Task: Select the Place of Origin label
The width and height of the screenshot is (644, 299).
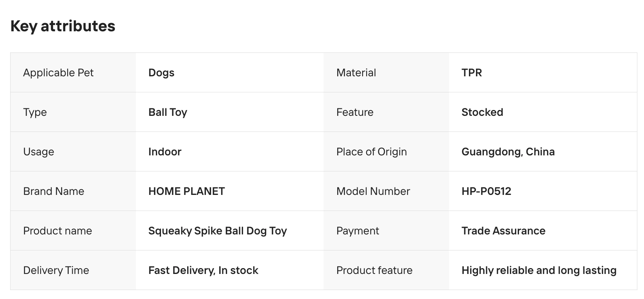Action: pyautogui.click(x=371, y=152)
